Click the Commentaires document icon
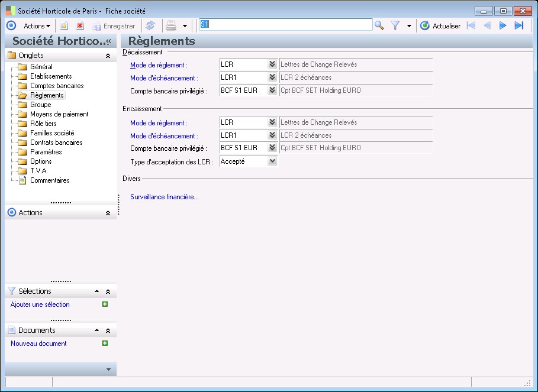This screenshot has width=538, height=392. (x=22, y=180)
